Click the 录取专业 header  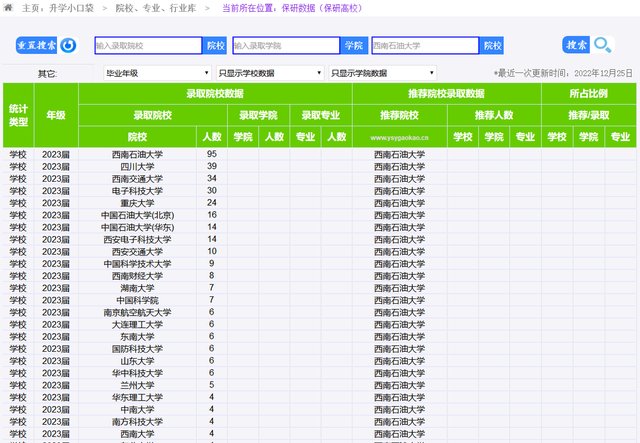(321, 115)
